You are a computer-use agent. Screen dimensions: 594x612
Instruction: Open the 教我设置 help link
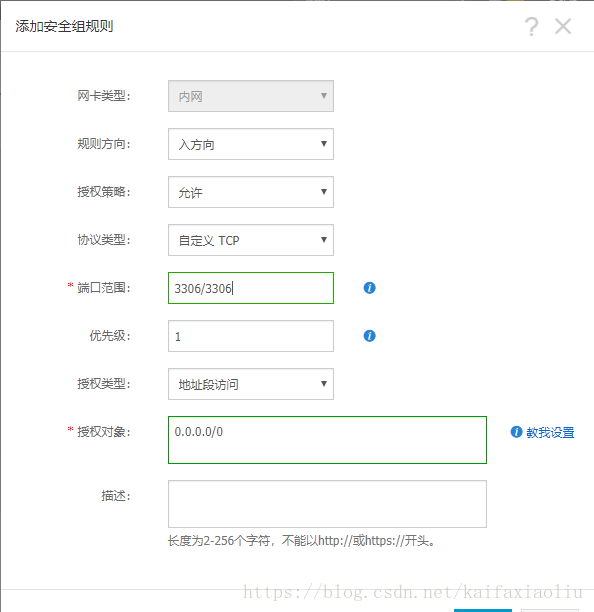coord(550,432)
